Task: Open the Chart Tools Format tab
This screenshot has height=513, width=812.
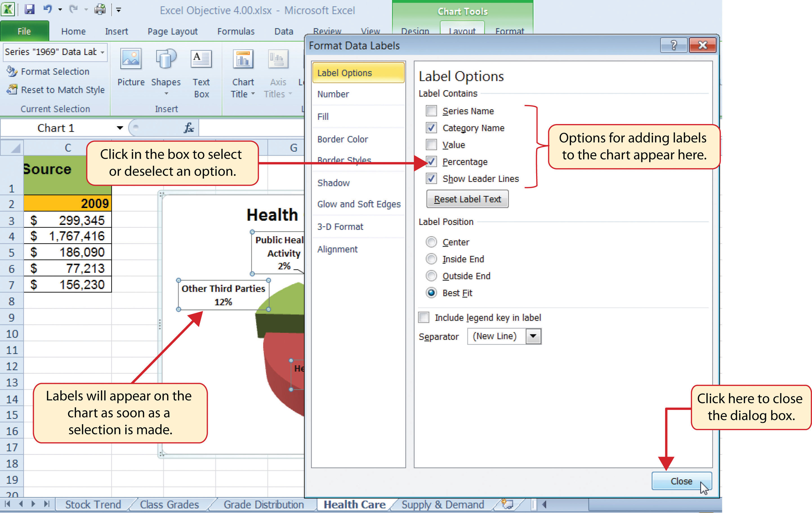Action: [508, 31]
